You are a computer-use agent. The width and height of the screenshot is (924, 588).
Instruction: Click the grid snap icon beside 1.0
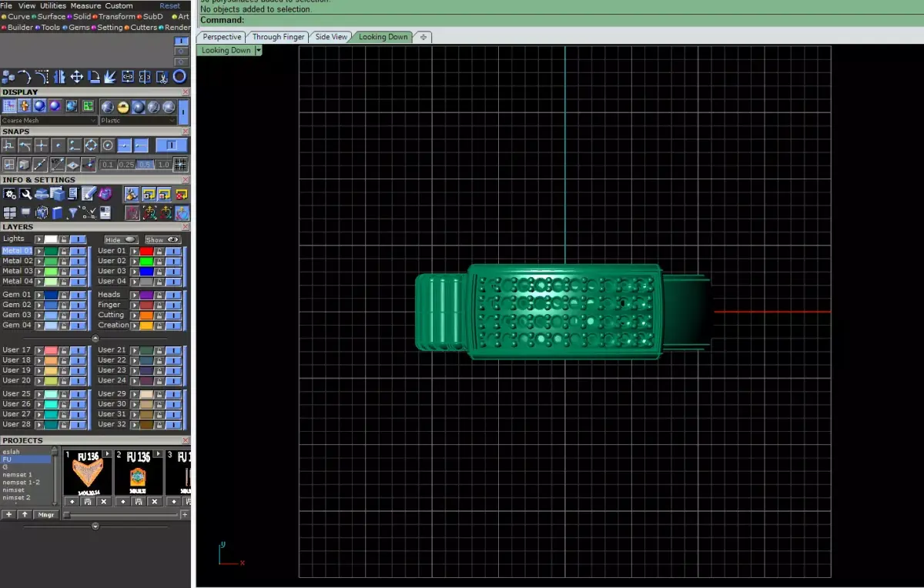click(180, 164)
